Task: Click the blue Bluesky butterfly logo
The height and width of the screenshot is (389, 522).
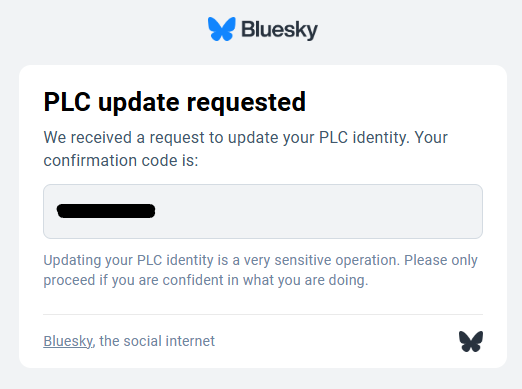Action: tap(222, 29)
